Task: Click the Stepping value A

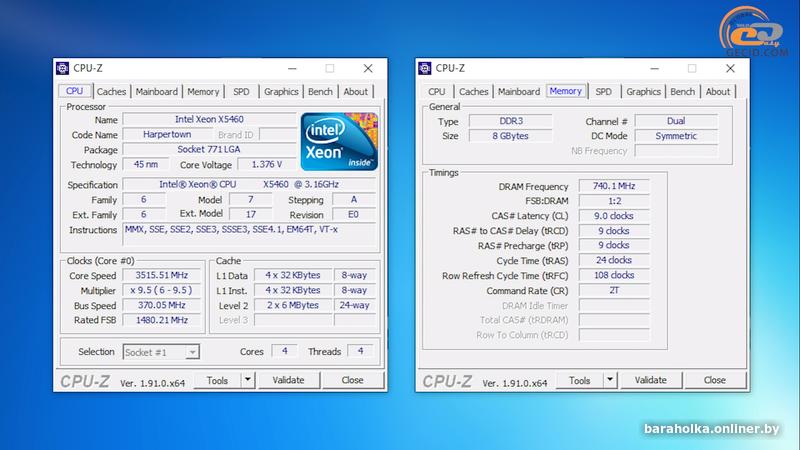Action: pos(354,199)
